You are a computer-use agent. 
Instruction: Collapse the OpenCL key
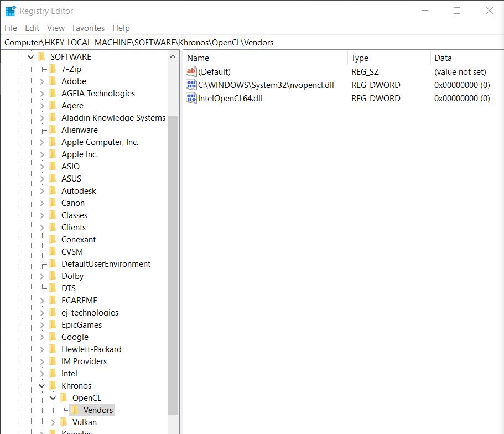[x=51, y=397]
